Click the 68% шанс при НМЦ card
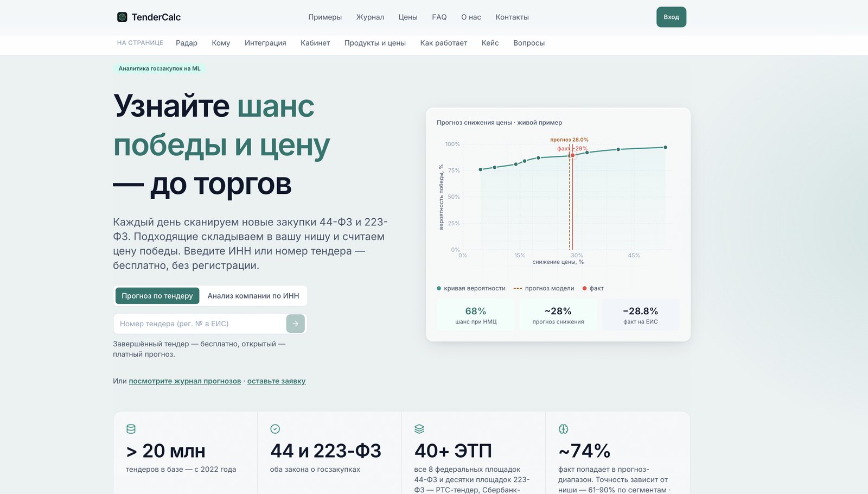This screenshot has width=868, height=494. (476, 315)
